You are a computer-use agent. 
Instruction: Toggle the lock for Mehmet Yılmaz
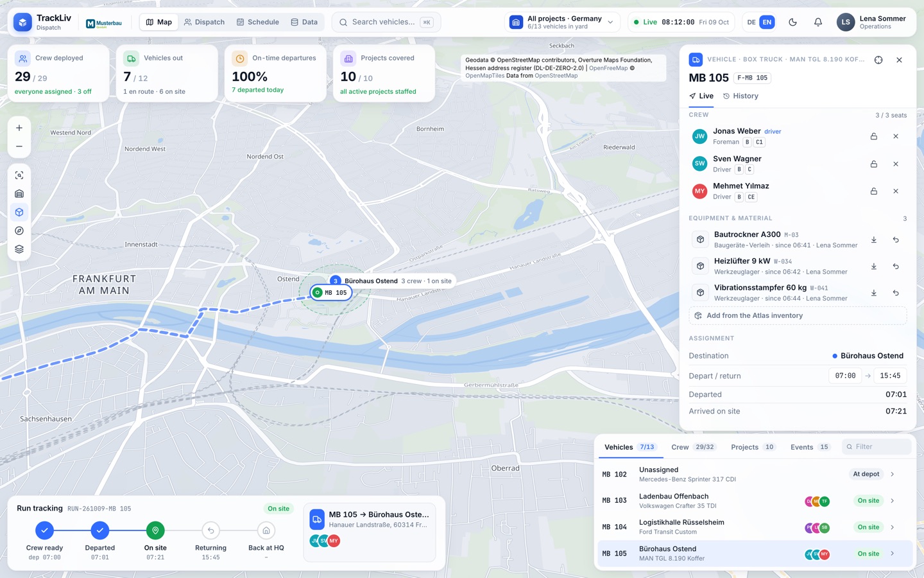click(874, 191)
